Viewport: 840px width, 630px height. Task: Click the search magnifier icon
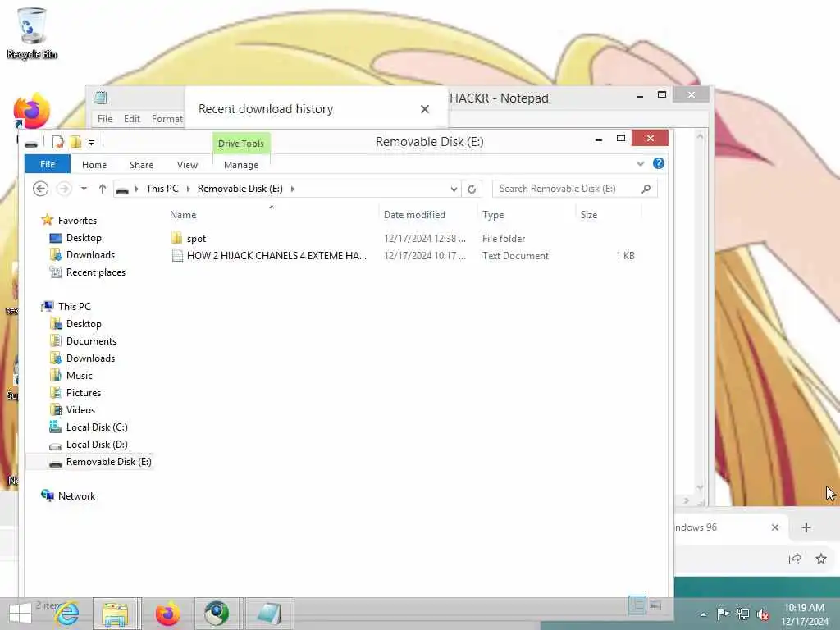pyautogui.click(x=646, y=189)
